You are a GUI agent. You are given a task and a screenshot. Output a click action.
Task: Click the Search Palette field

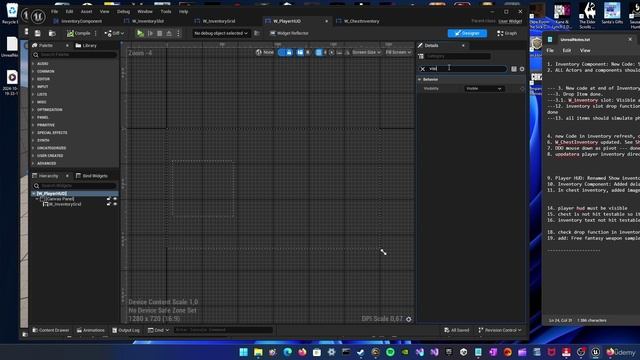coord(75,55)
